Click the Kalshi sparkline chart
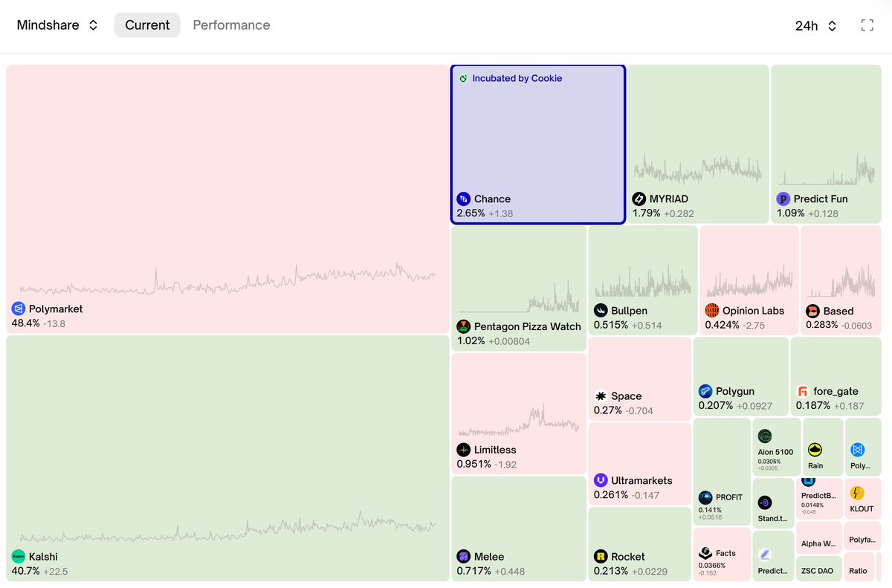 [x=227, y=528]
